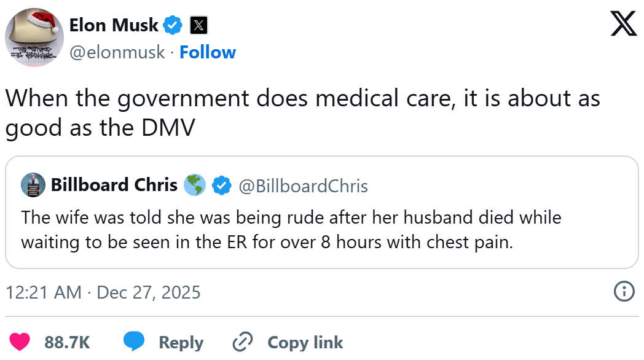Viewport: 644px width, 360px height.
Task: Open Billboard Chris's small avatar
Action: point(33,185)
